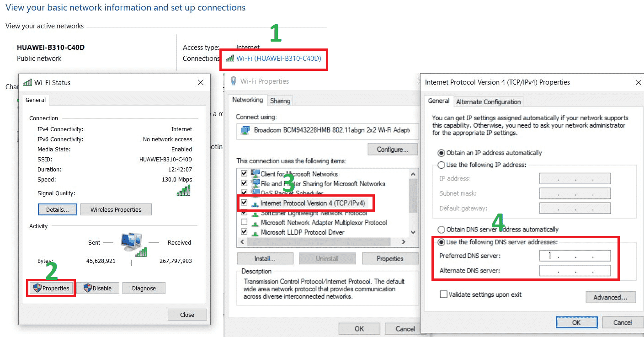Image resolution: width=644 pixels, height=337 pixels.
Task: Click HUAWEI-B310-C40D network name heading
Action: coord(51,47)
